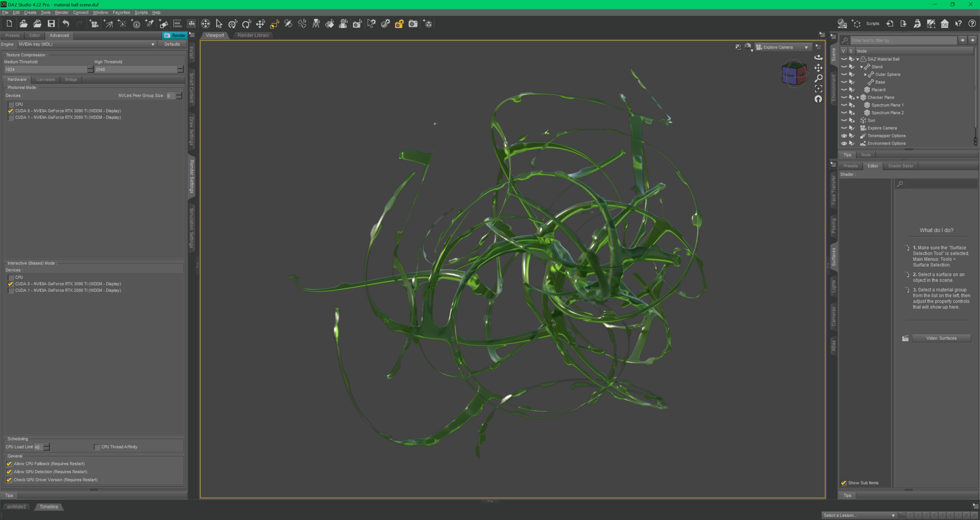
Task: Click the Create new distant light icon
Action: pyautogui.click(x=108, y=23)
